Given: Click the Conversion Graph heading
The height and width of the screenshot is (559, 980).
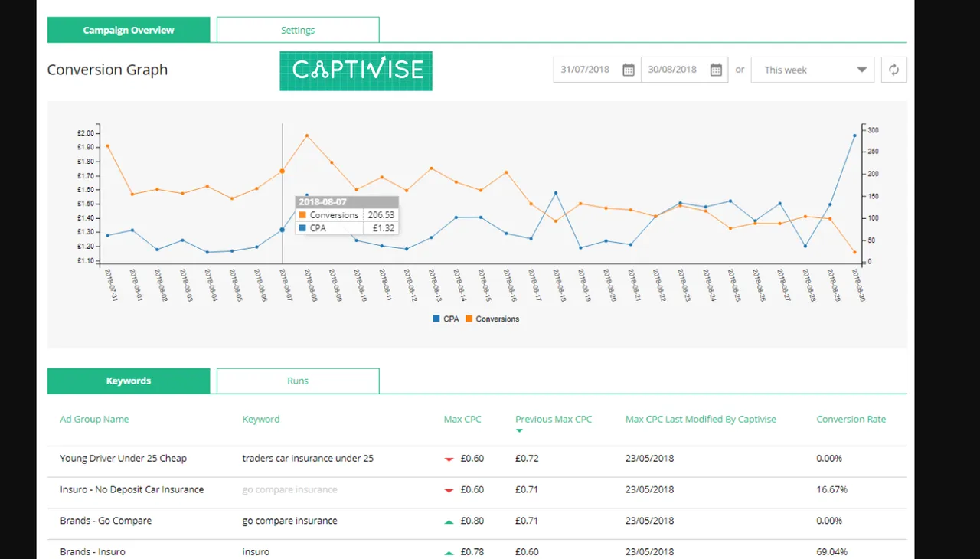Looking at the screenshot, I should [107, 70].
